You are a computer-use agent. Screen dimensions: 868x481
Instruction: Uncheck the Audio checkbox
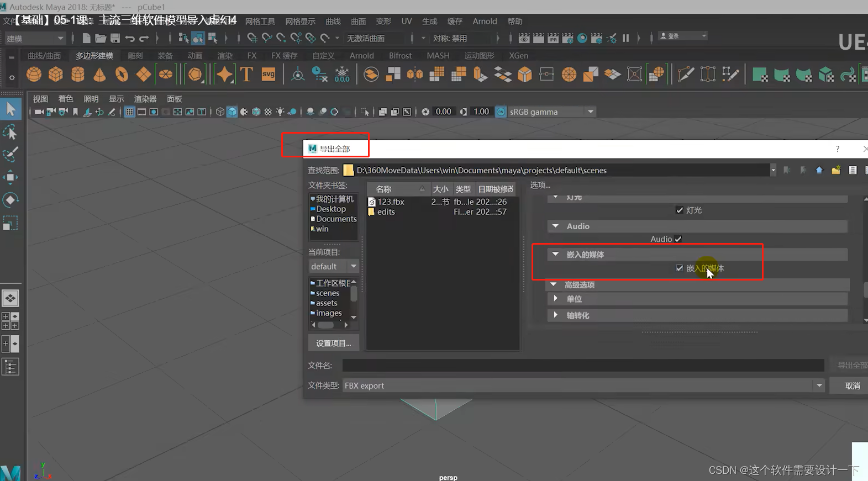click(678, 239)
